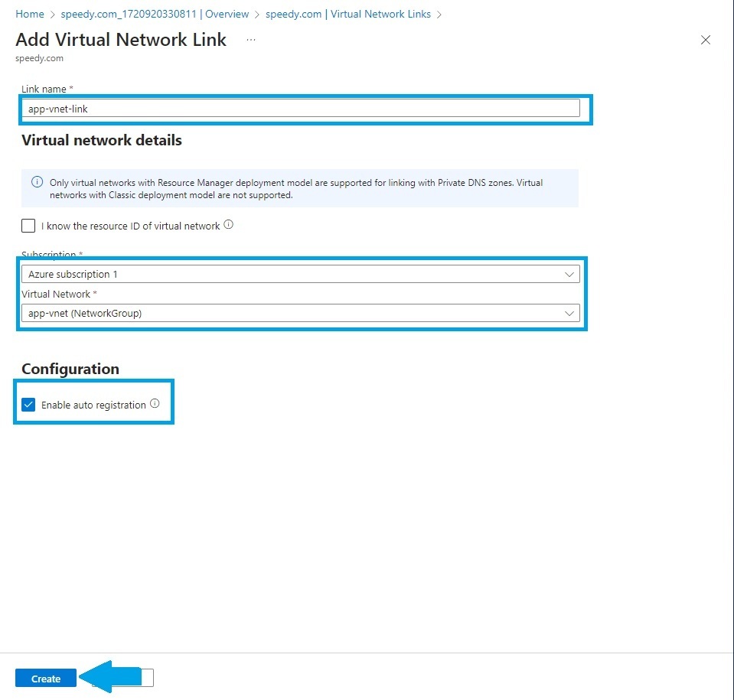This screenshot has width=734, height=700.
Task: Click the Subscription dropdown chevron arrow
Action: [x=569, y=274]
